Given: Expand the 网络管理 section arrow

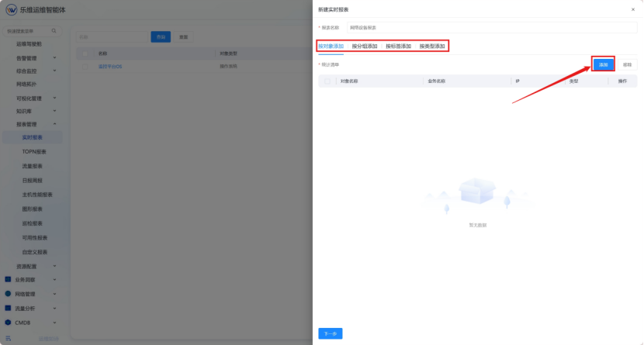Looking at the screenshot, I should click(54, 294).
